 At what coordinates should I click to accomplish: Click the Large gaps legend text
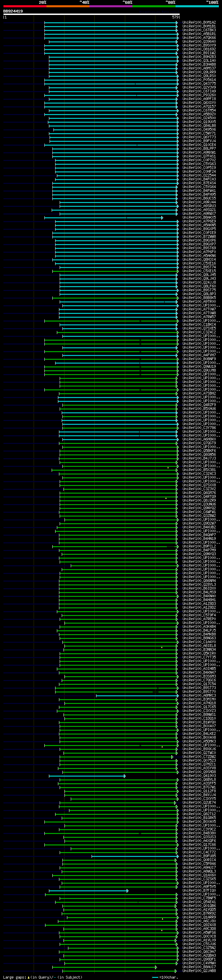coord(43,977)
